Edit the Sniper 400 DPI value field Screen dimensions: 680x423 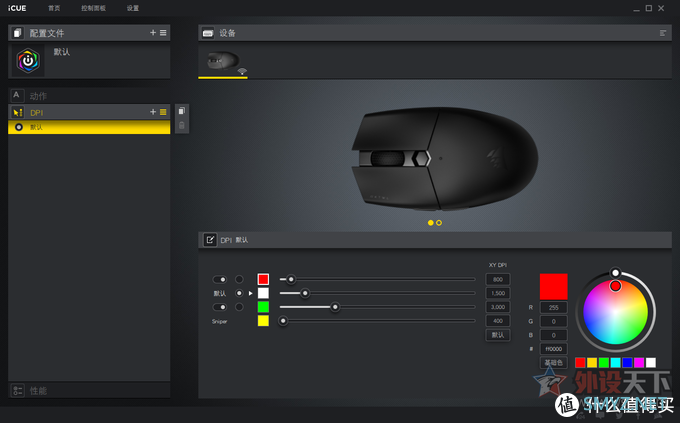click(498, 321)
